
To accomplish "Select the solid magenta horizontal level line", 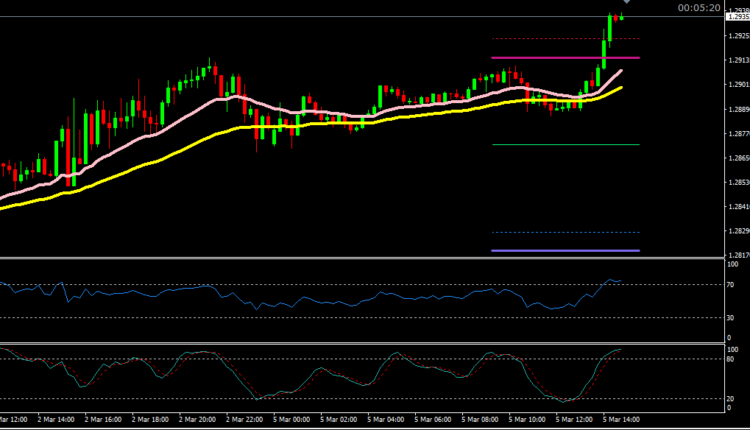I will tap(565, 58).
